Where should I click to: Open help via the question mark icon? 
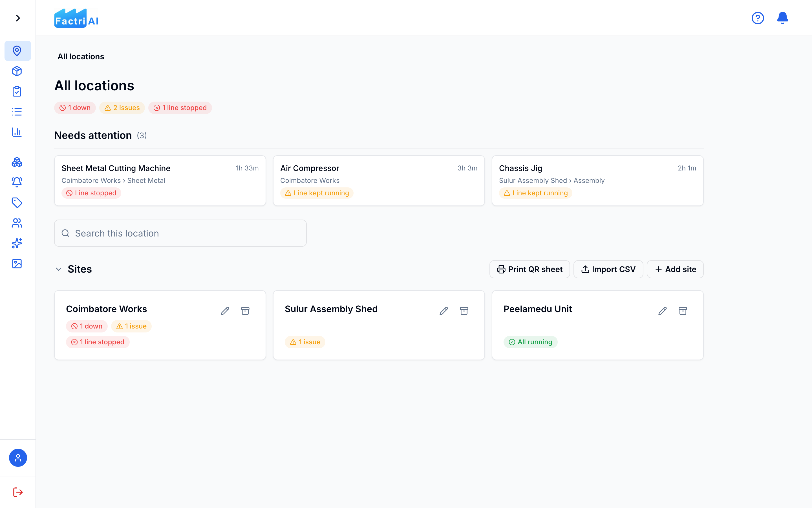point(758,18)
